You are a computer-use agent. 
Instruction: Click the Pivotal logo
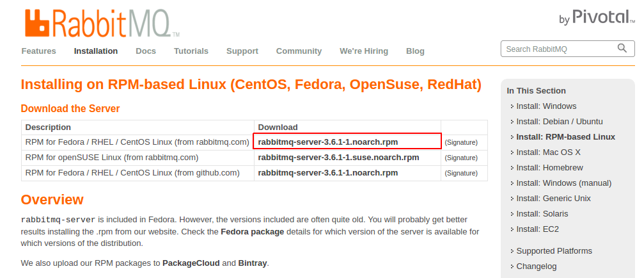pyautogui.click(x=597, y=17)
